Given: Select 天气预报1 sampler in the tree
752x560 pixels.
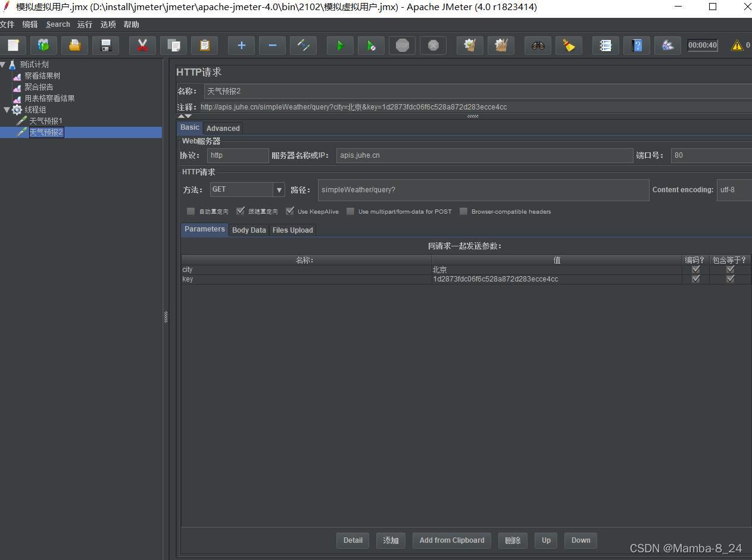Looking at the screenshot, I should (46, 121).
